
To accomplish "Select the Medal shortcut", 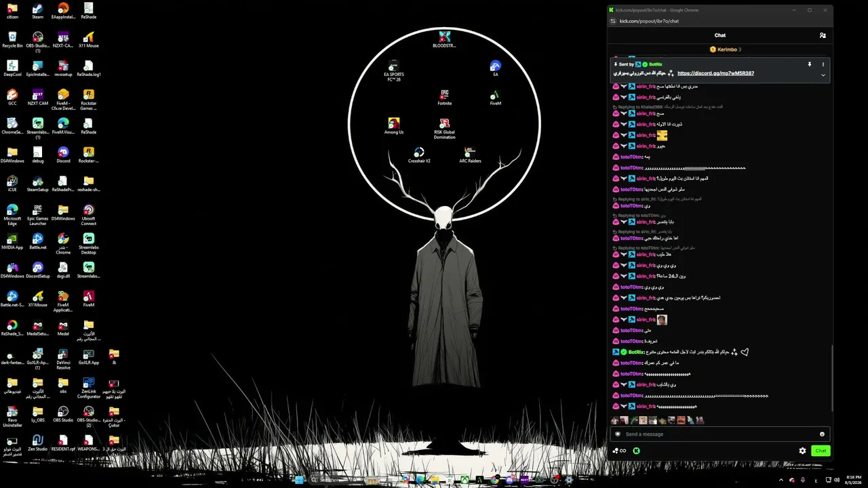I will click(63, 328).
